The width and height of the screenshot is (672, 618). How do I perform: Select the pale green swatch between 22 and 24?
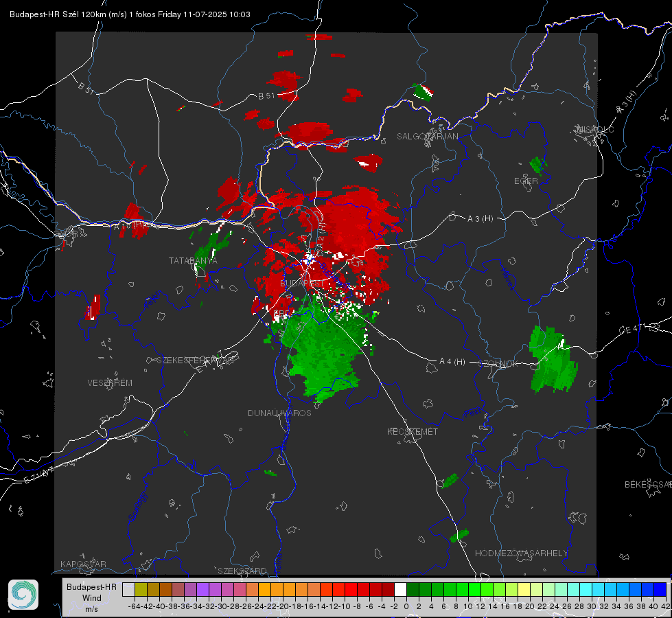[x=548, y=589]
